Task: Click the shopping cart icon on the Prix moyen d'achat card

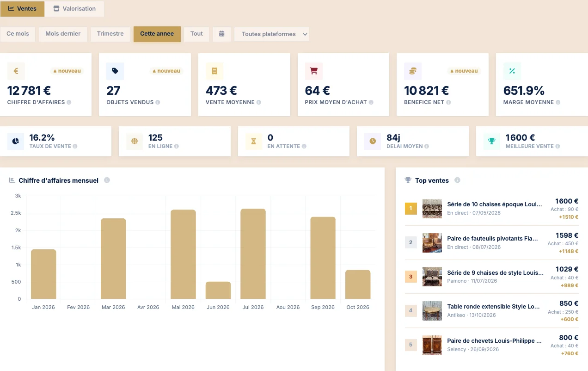Action: tap(314, 71)
